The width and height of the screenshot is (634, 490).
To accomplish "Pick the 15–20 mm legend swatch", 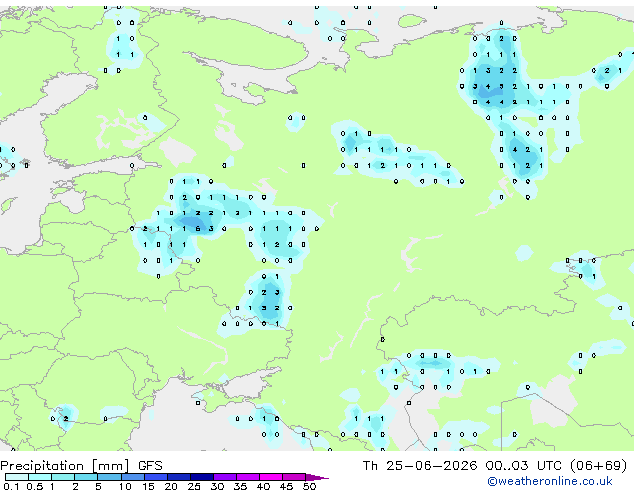I will tap(155, 477).
